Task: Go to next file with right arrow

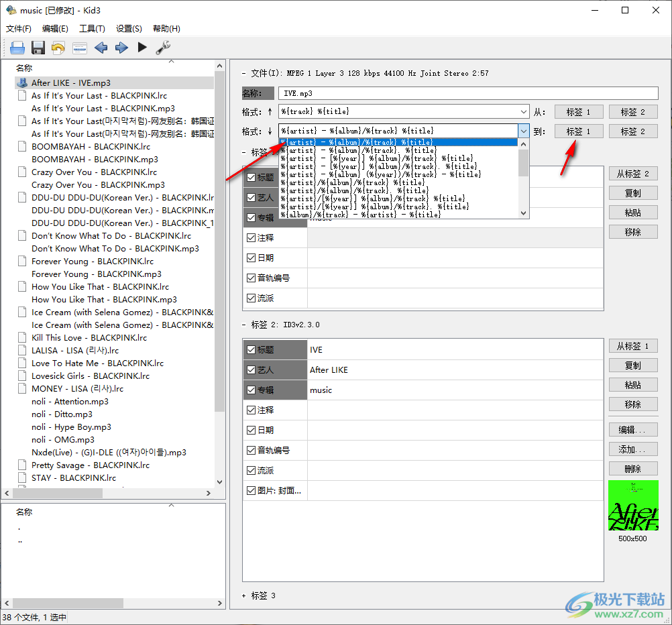Action: click(121, 48)
